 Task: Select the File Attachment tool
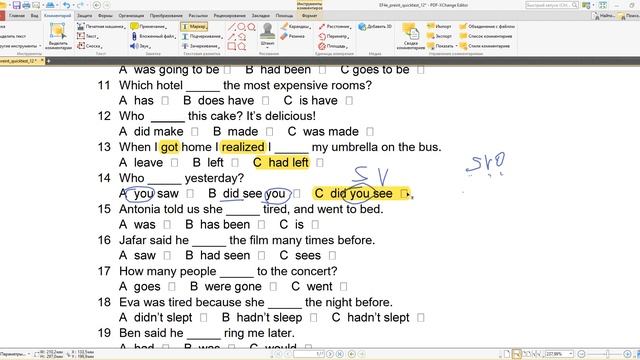pyautogui.click(x=153, y=36)
